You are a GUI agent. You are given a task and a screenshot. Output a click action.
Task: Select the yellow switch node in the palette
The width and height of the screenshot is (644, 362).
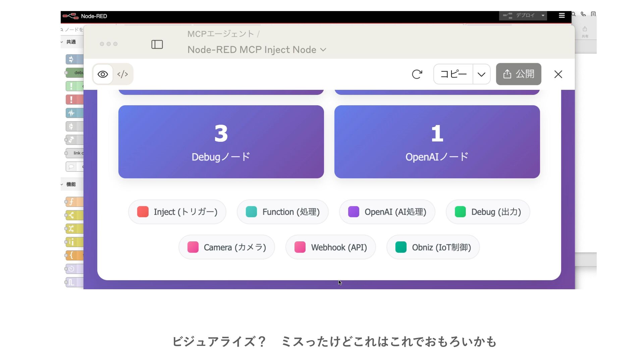pos(74,215)
